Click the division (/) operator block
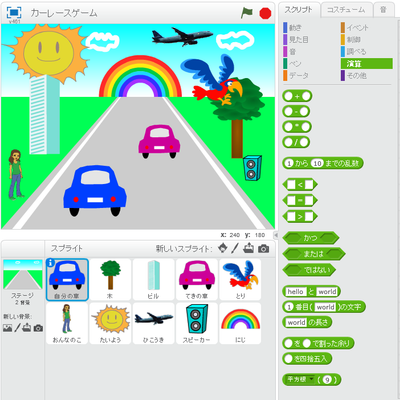Screen dimensions: 400x400 [x=296, y=142]
